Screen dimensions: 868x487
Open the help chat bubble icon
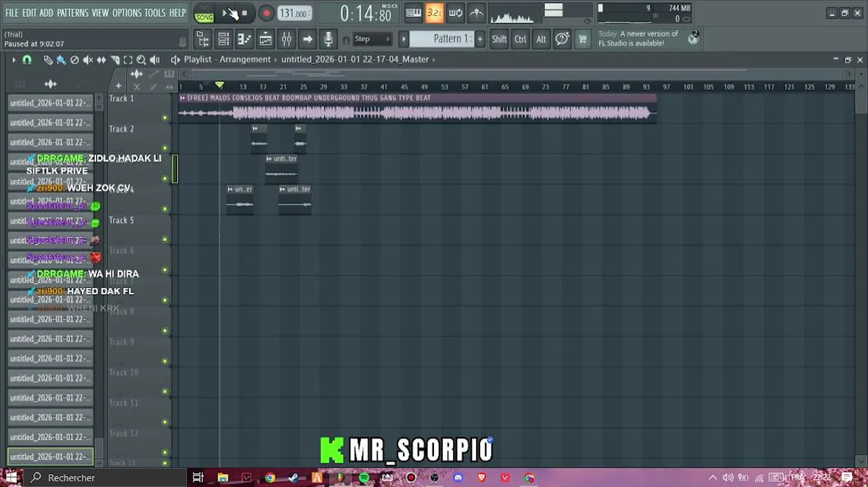click(x=562, y=39)
